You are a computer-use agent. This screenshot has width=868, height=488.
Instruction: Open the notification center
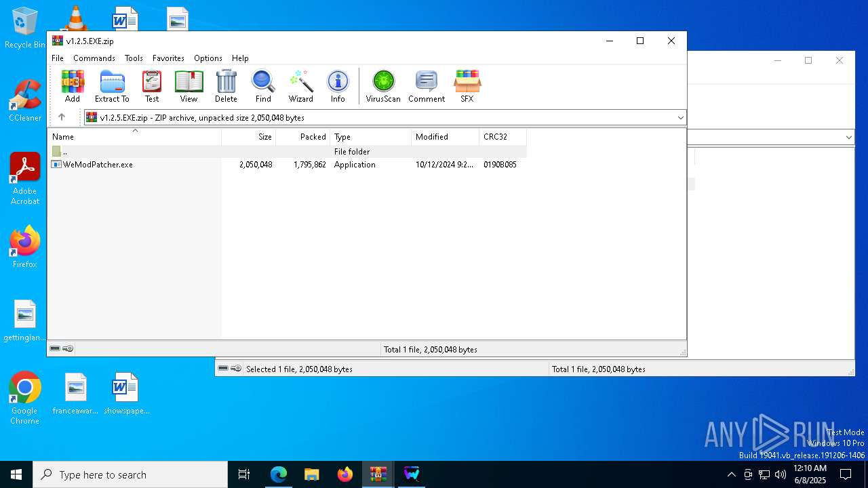tap(846, 474)
